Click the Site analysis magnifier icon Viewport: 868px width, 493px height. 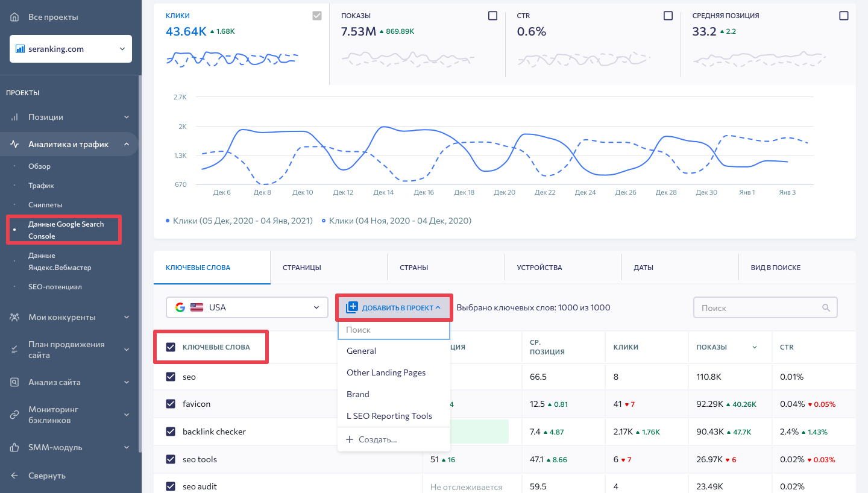coord(15,382)
